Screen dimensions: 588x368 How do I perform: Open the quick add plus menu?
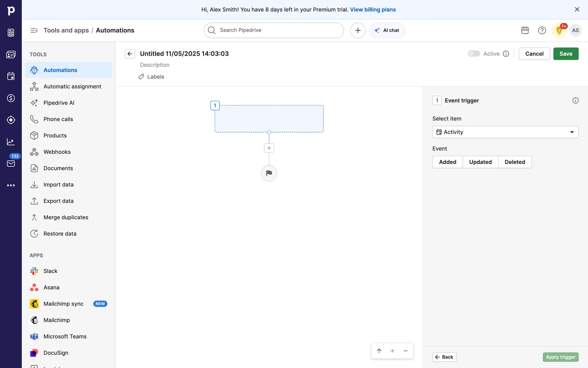click(358, 30)
